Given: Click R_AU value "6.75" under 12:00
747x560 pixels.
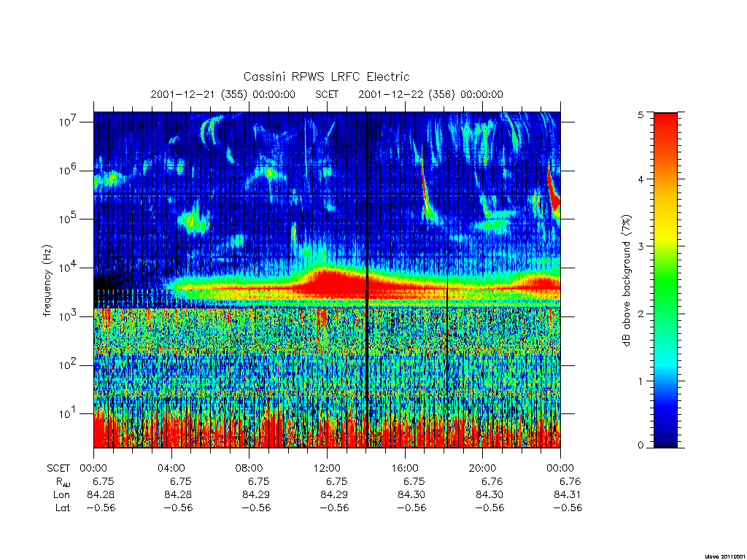Looking at the screenshot, I should (337, 481).
